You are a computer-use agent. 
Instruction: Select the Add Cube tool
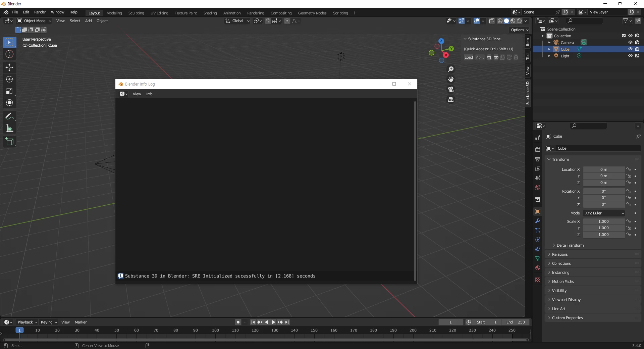(9, 142)
